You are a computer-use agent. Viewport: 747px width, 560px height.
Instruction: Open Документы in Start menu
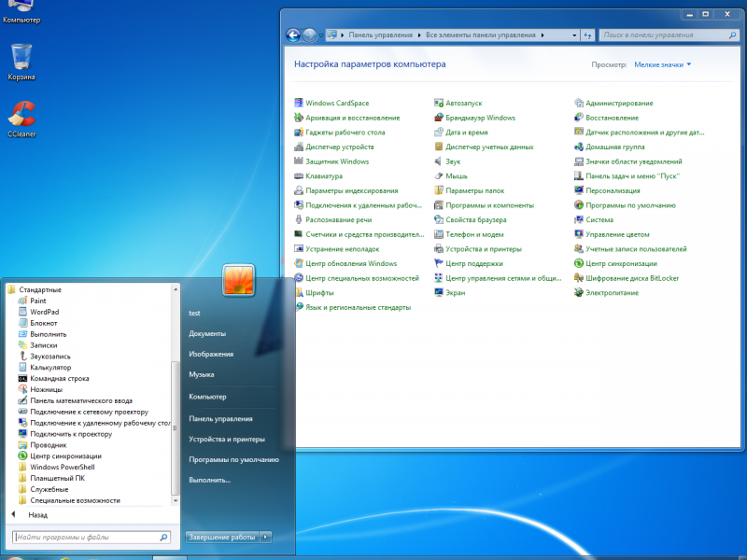click(207, 333)
